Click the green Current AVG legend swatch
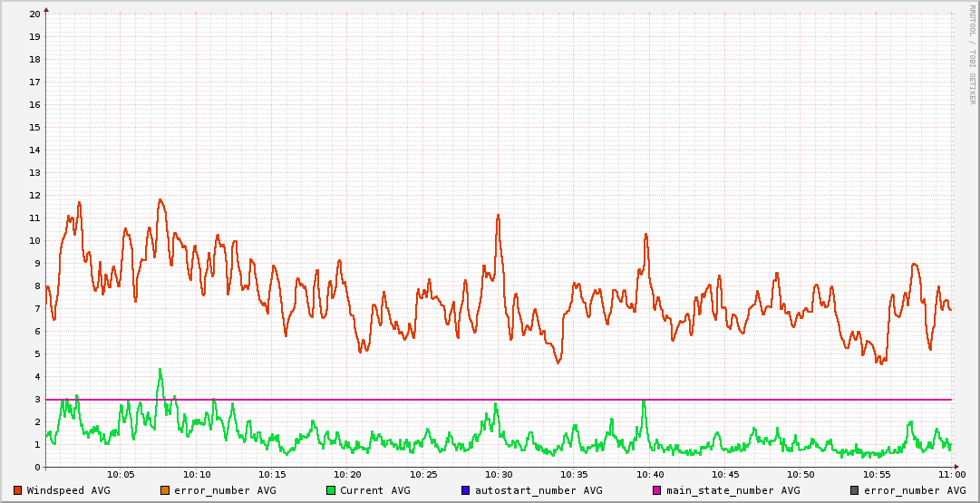 (x=331, y=490)
